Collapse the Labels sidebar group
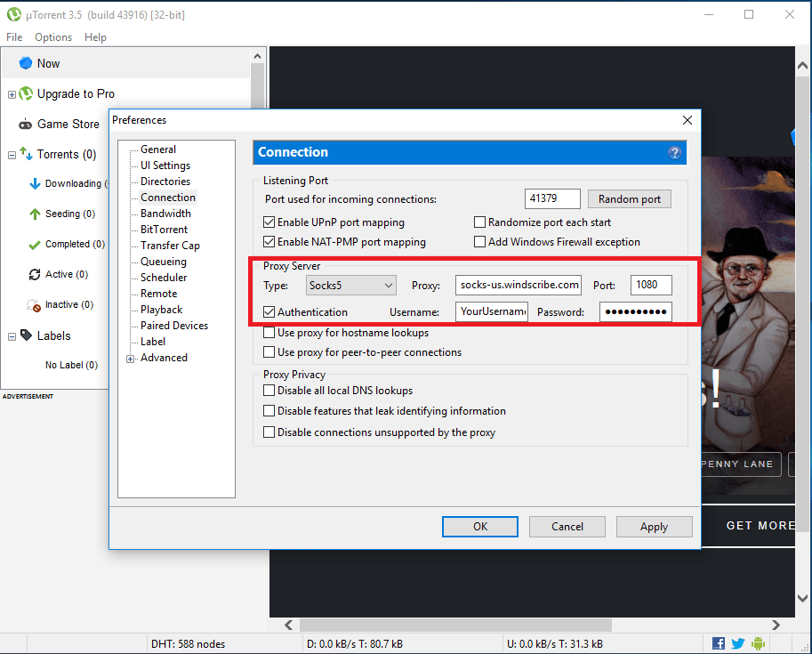 (12, 337)
